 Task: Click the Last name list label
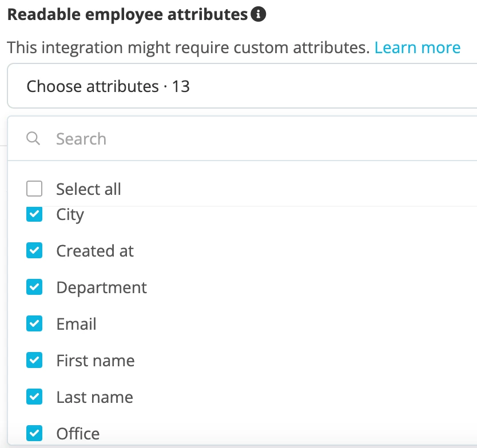point(95,397)
